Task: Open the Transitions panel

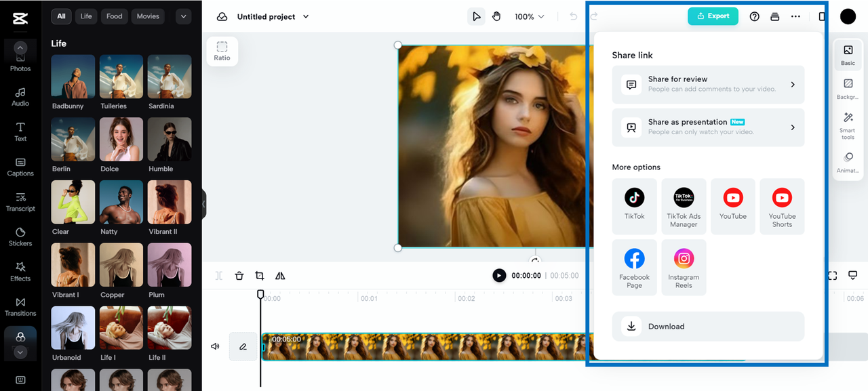Action: [x=20, y=307]
